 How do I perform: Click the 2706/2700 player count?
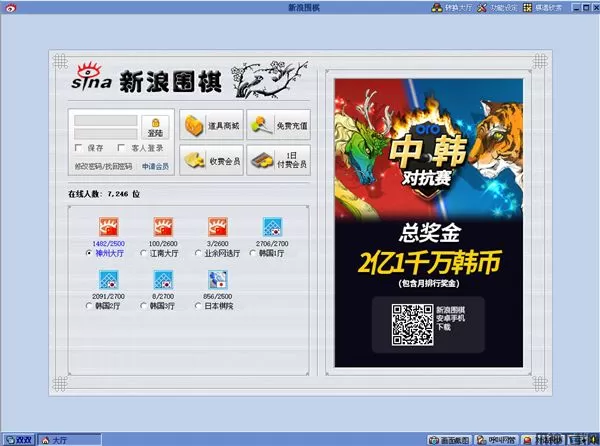point(272,244)
